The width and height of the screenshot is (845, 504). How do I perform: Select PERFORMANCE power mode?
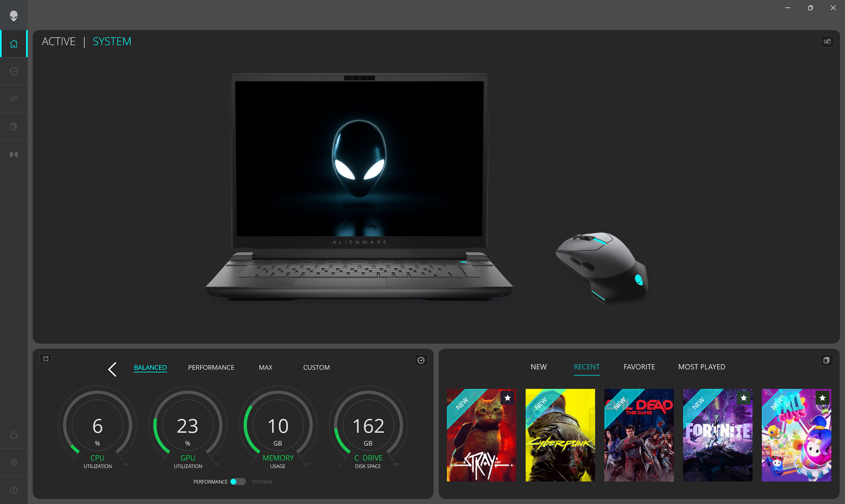(x=211, y=367)
